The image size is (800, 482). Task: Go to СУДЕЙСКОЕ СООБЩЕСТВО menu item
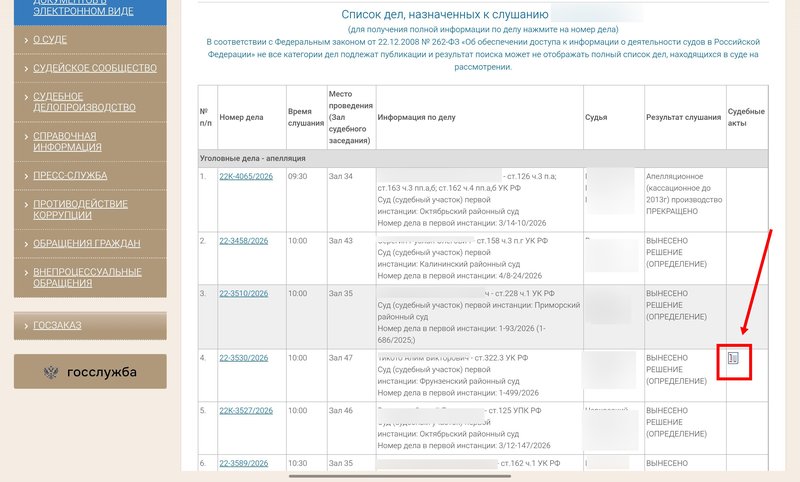(x=95, y=68)
